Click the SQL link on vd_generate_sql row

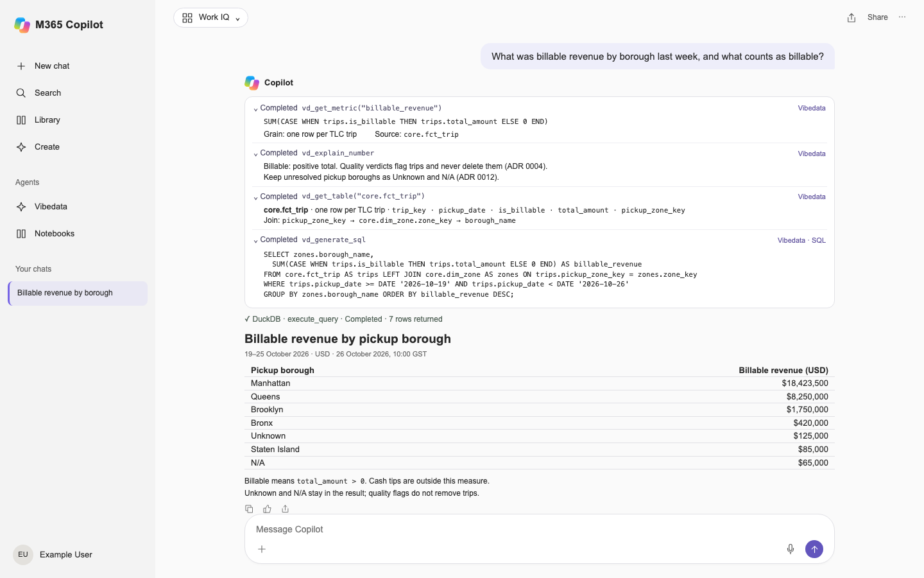click(x=819, y=240)
